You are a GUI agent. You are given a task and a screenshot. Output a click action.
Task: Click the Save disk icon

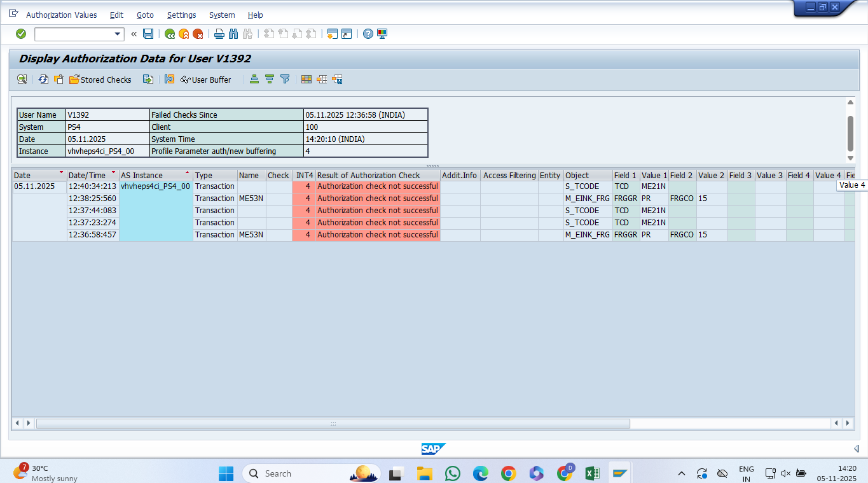pyautogui.click(x=148, y=34)
